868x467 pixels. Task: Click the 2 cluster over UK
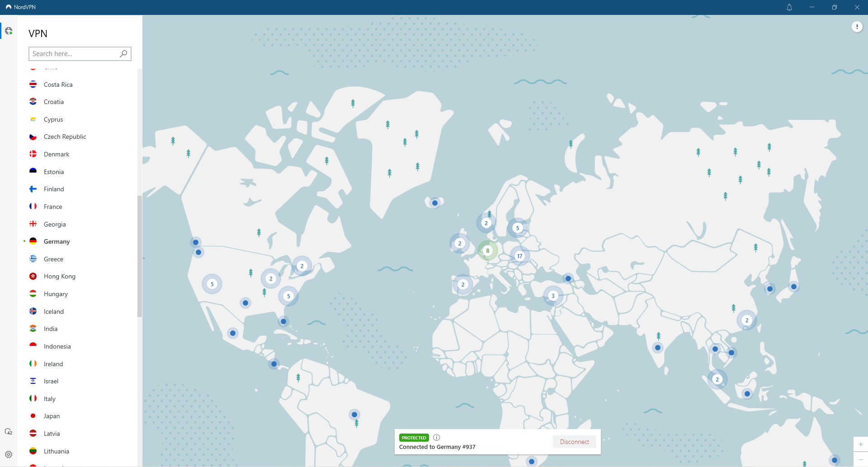tap(460, 243)
